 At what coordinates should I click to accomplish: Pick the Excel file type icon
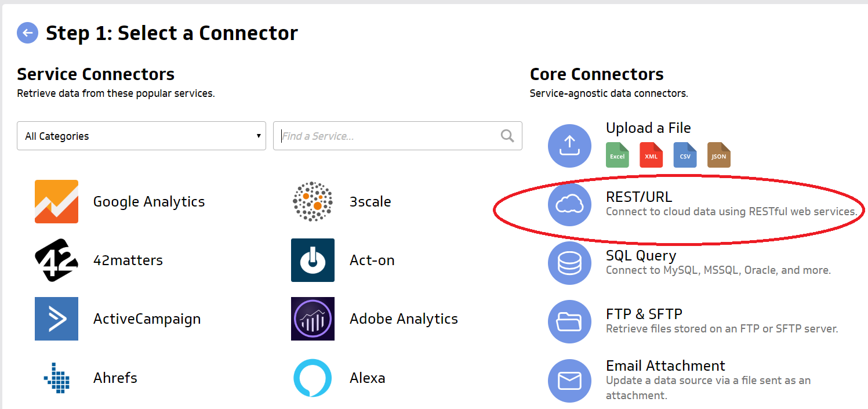(617, 155)
